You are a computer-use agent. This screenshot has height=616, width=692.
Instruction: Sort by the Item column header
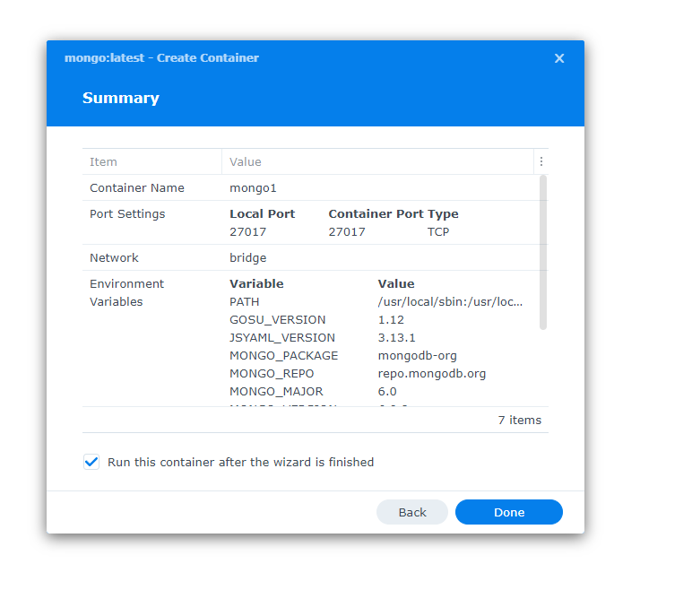(x=104, y=162)
